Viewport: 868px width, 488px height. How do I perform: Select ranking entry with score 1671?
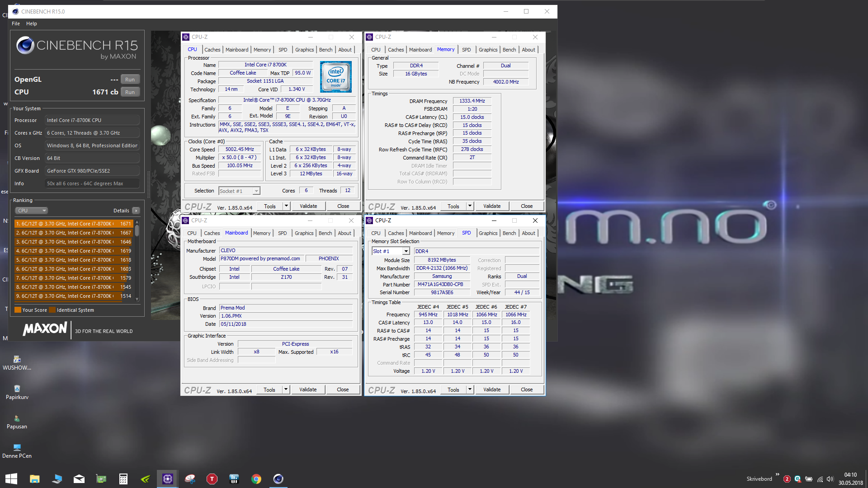click(x=73, y=224)
